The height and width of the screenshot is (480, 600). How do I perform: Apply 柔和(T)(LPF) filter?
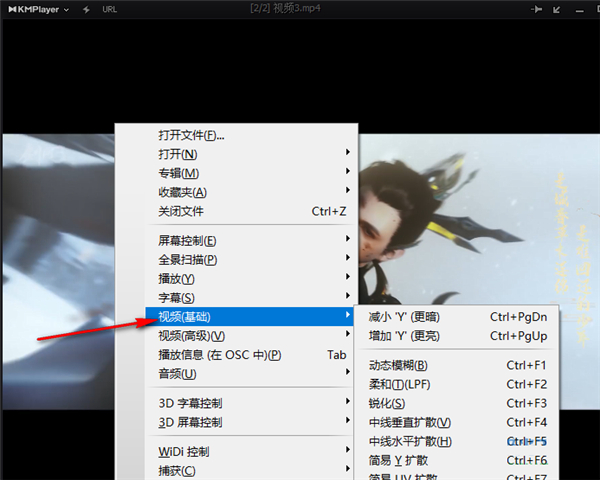(x=457, y=384)
